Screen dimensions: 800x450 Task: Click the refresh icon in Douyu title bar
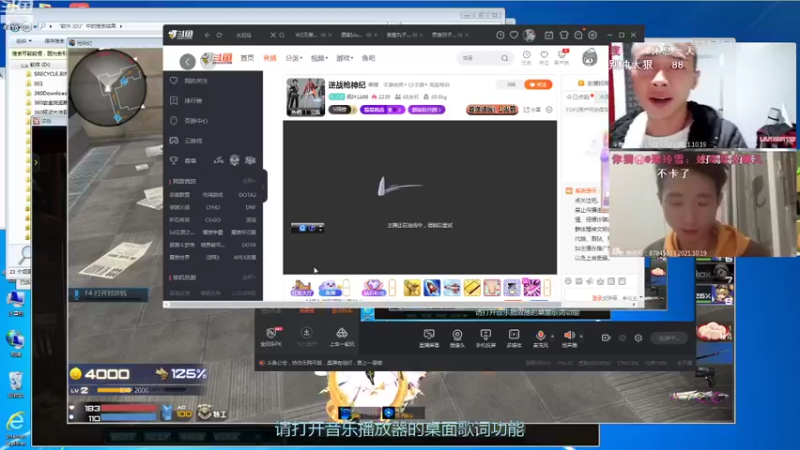pyautogui.click(x=219, y=35)
